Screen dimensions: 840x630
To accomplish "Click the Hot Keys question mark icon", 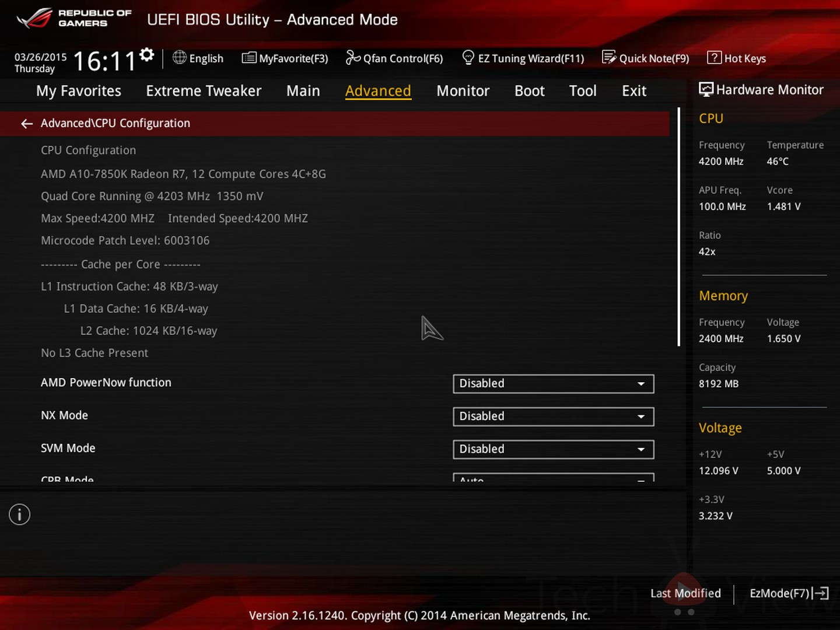I will pyautogui.click(x=714, y=57).
